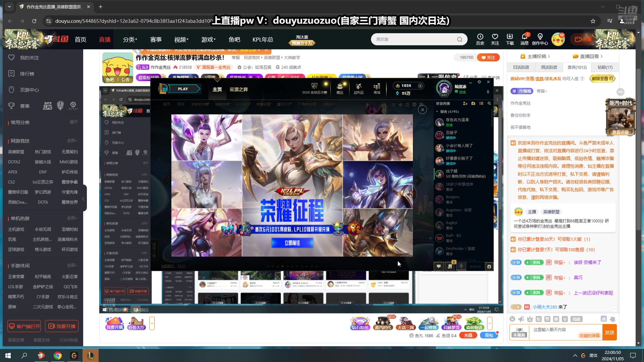
Task: Switch to 贵宾(1012) tab
Action: tap(577, 67)
